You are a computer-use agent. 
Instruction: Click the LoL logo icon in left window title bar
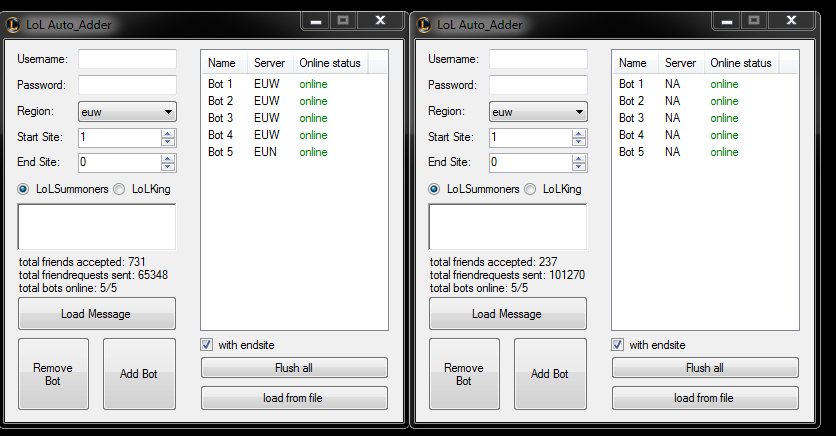[12, 25]
